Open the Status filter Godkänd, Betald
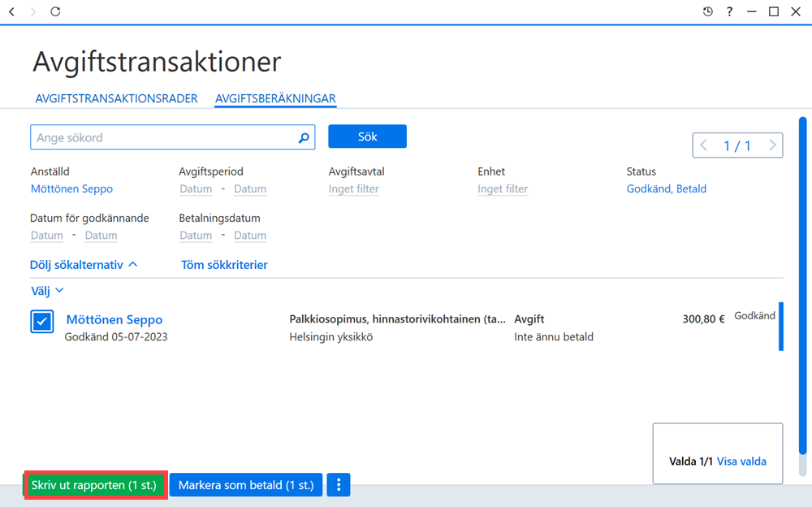 (x=666, y=188)
